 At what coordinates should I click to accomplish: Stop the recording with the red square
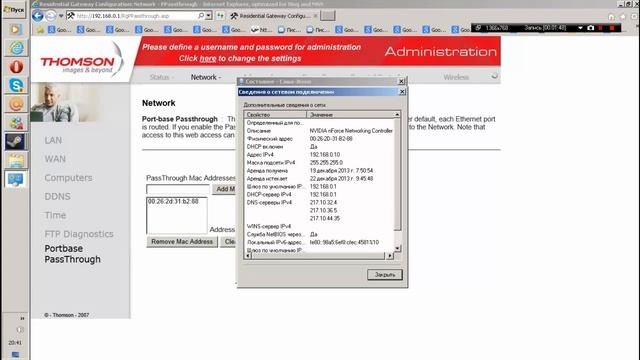612,28
